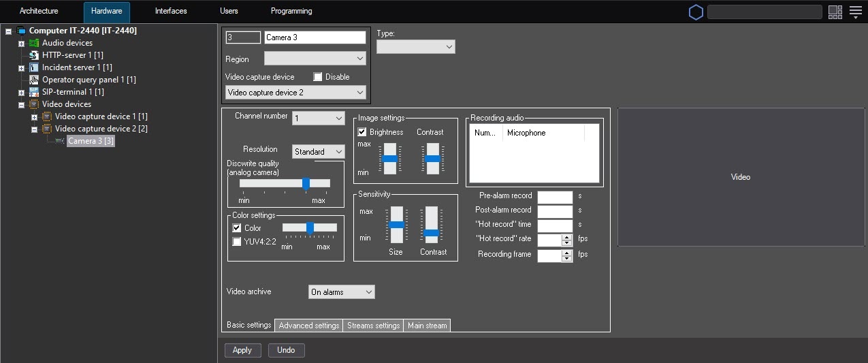Image resolution: width=868 pixels, height=363 pixels.
Task: Click the hexagon icon in top bar
Action: 696,12
